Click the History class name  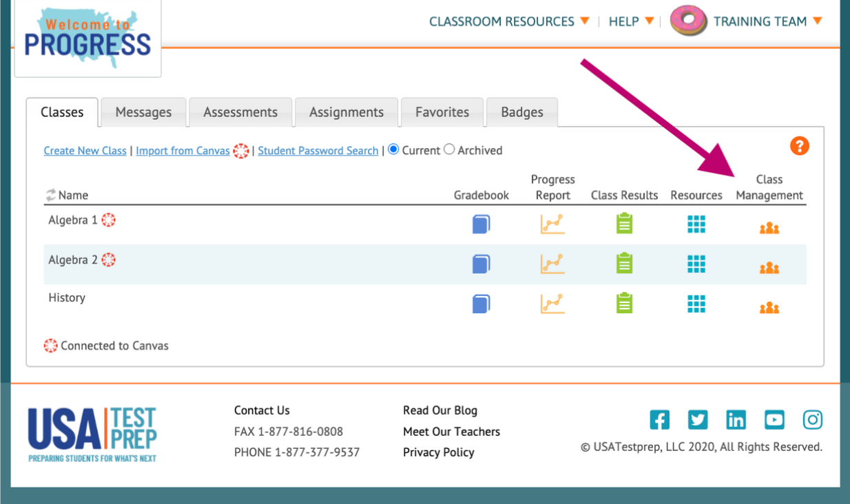click(x=67, y=297)
